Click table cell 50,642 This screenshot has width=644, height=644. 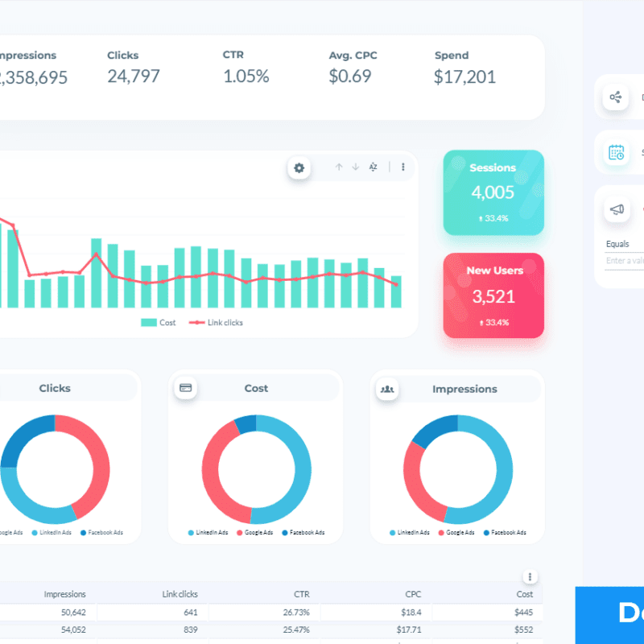[73, 613]
